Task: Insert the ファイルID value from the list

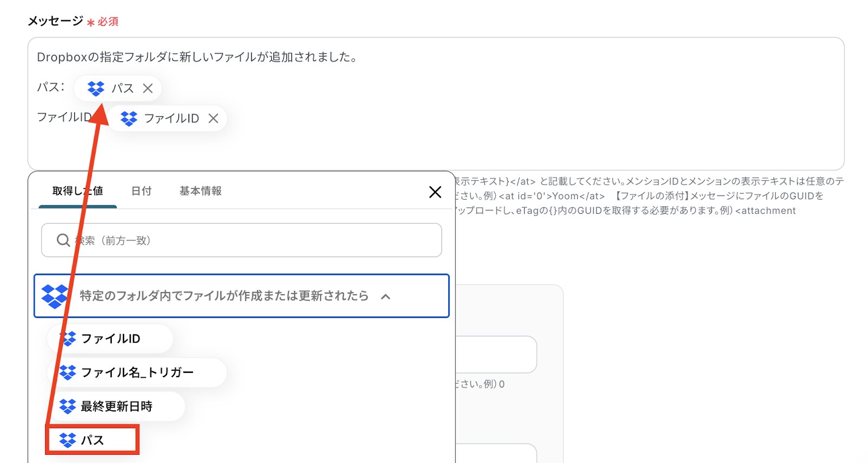Action: (111, 339)
